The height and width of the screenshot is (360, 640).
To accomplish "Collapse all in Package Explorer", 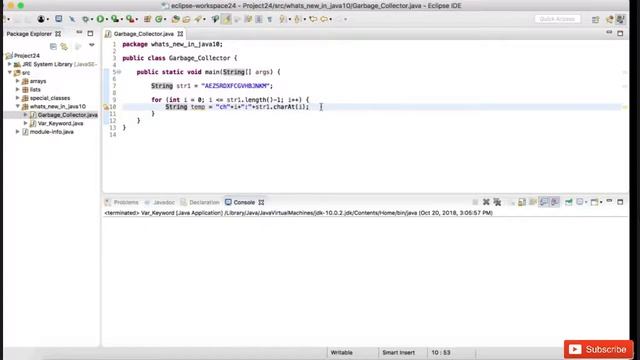I will pyautogui.click(x=53, y=46).
